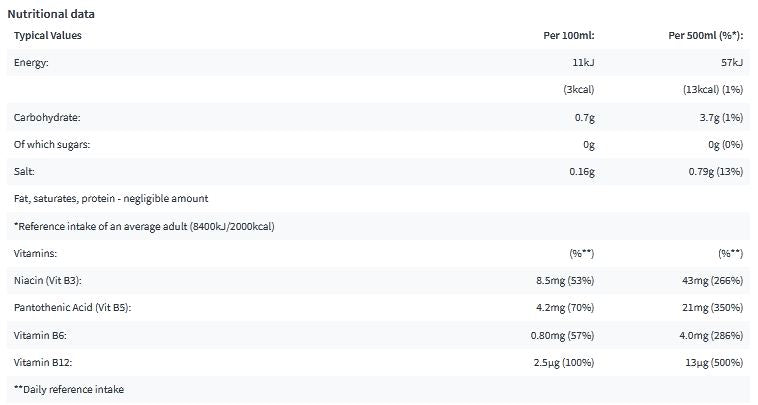This screenshot has height=405, width=758.
Task: Select the Vitamins row label
Action: [35, 253]
